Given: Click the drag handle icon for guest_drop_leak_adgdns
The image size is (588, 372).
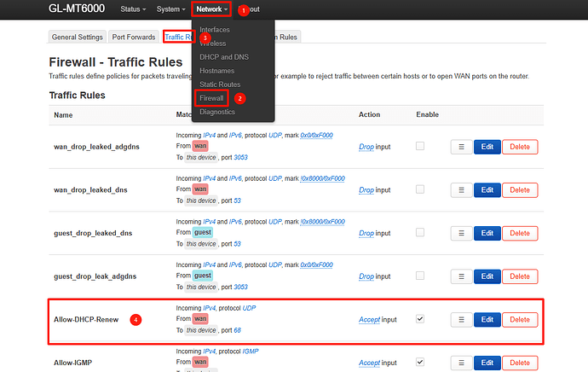Looking at the screenshot, I should pos(459,276).
